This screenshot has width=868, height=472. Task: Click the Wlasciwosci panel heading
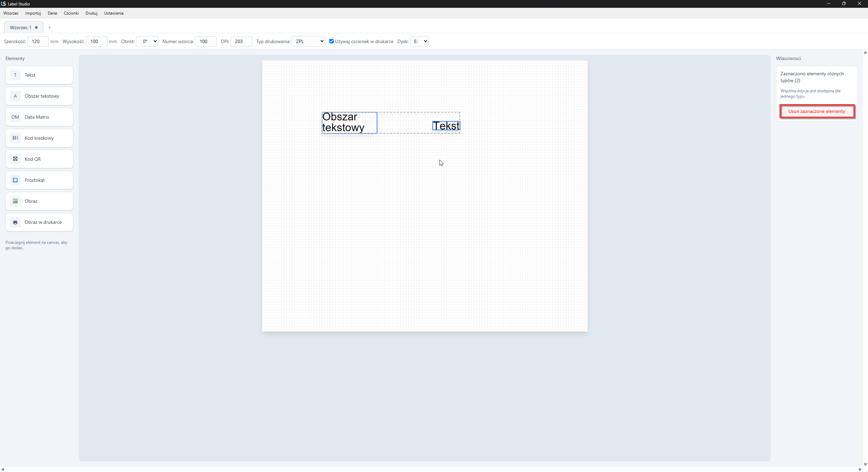point(788,58)
